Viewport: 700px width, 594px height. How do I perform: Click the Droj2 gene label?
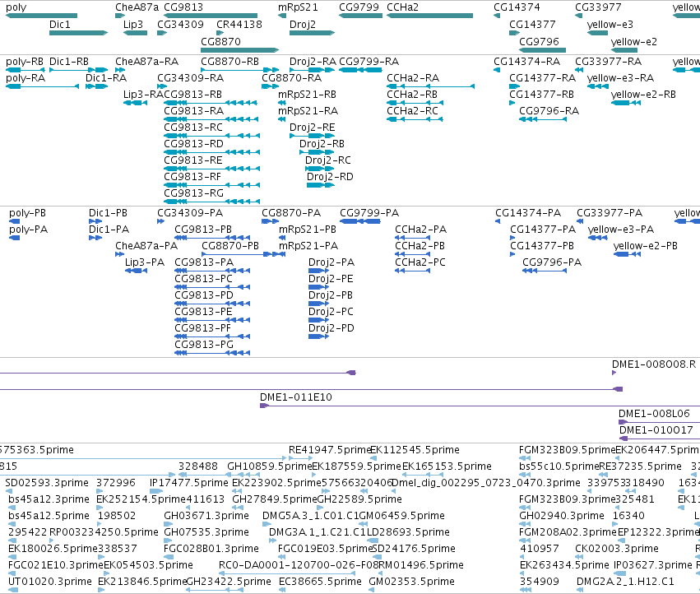click(x=302, y=25)
